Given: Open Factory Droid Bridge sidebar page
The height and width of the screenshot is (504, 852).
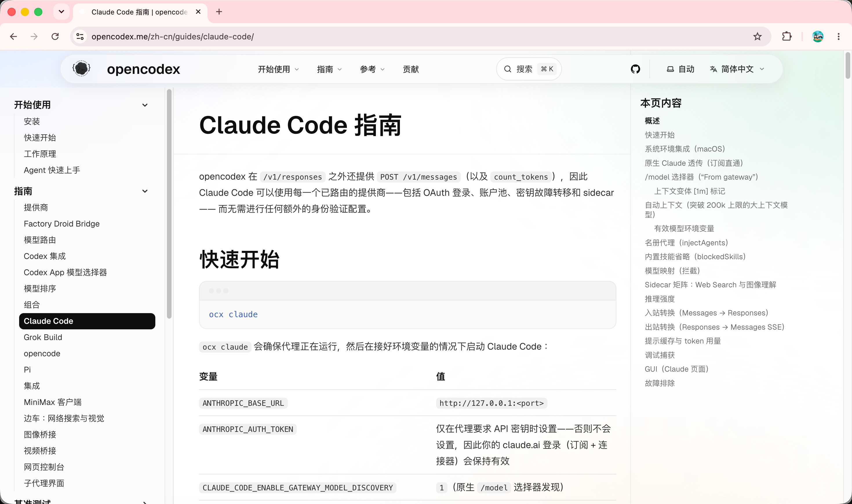Looking at the screenshot, I should [61, 224].
